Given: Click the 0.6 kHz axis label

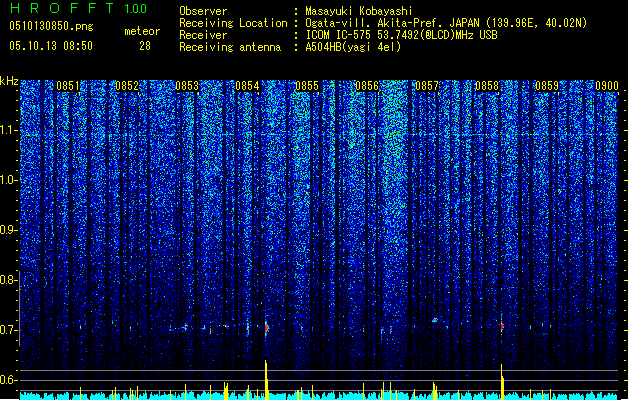Looking at the screenshot, I should pos(8,380).
